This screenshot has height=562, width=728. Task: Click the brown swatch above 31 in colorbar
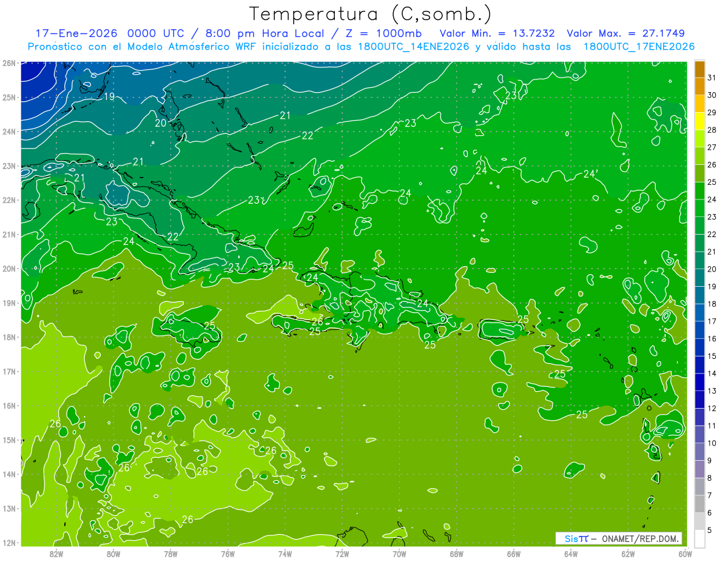699,69
